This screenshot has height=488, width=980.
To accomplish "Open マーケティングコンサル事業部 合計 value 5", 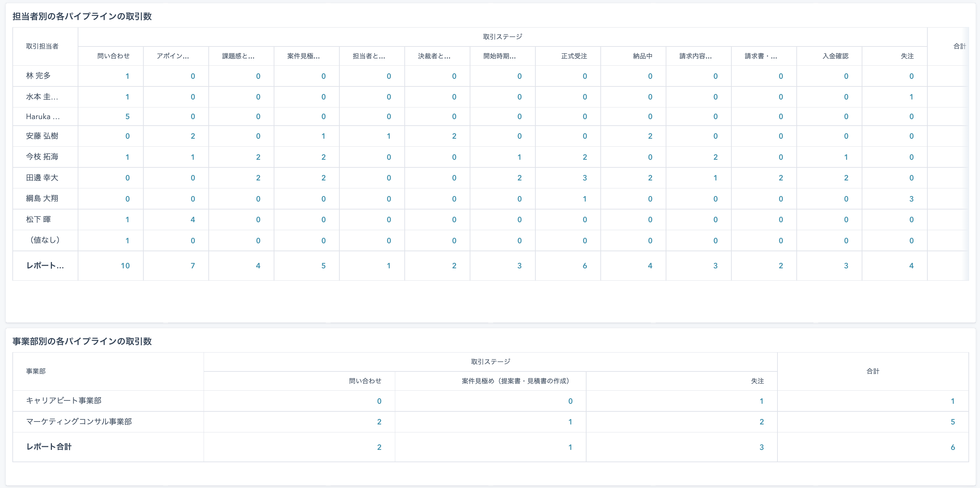I will [x=953, y=422].
